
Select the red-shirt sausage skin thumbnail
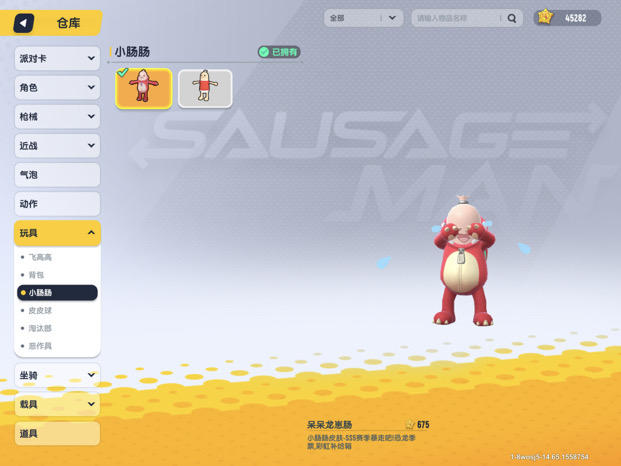(x=205, y=88)
